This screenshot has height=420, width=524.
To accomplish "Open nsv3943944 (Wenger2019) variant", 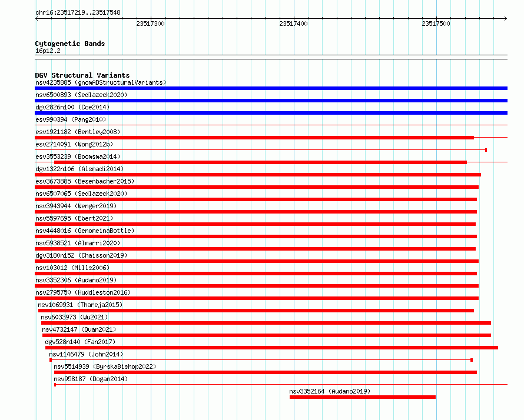I will coord(76,206).
